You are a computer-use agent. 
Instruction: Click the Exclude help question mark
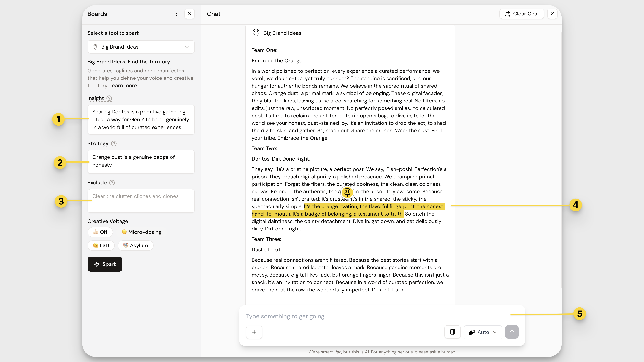pyautogui.click(x=112, y=183)
